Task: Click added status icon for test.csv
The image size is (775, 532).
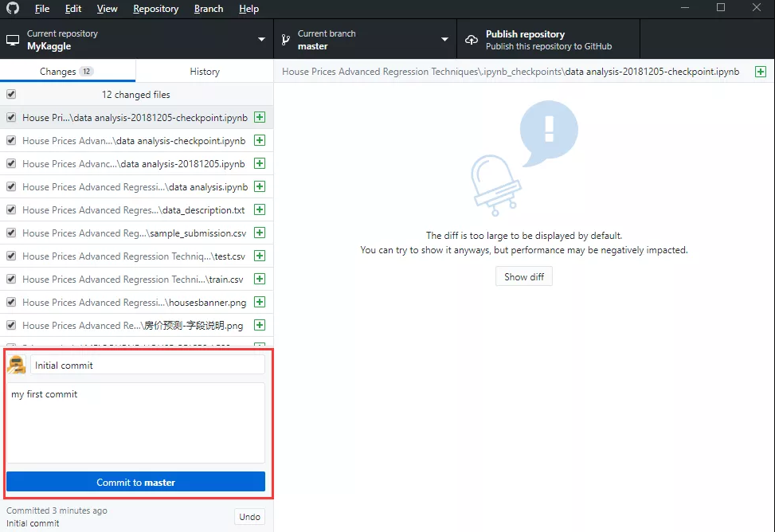Action: (x=260, y=256)
